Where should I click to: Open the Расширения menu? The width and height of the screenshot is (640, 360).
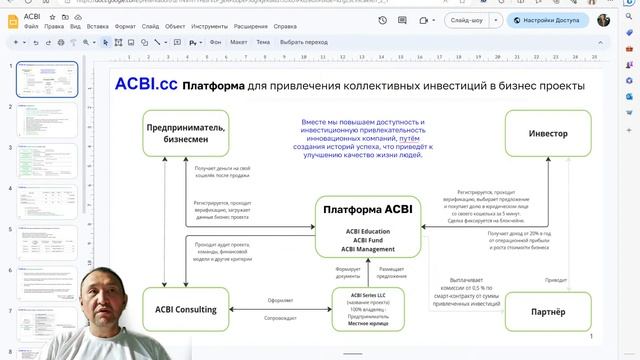coord(251,27)
